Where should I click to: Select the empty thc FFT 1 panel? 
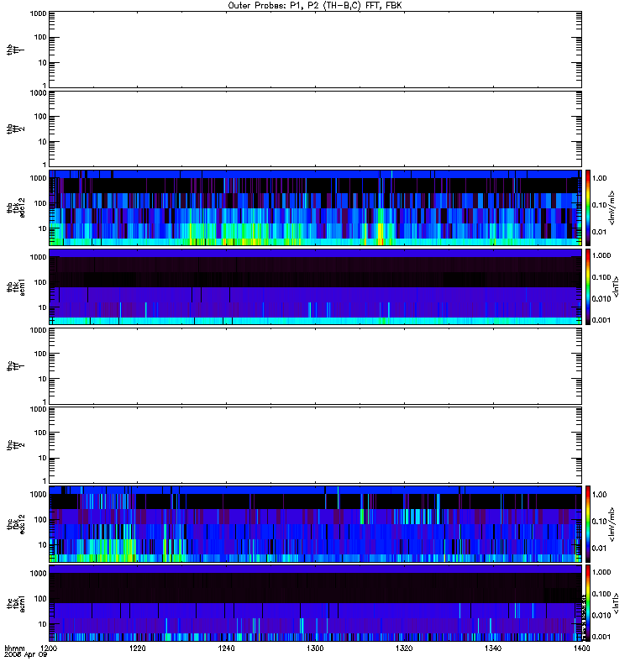[315, 366]
